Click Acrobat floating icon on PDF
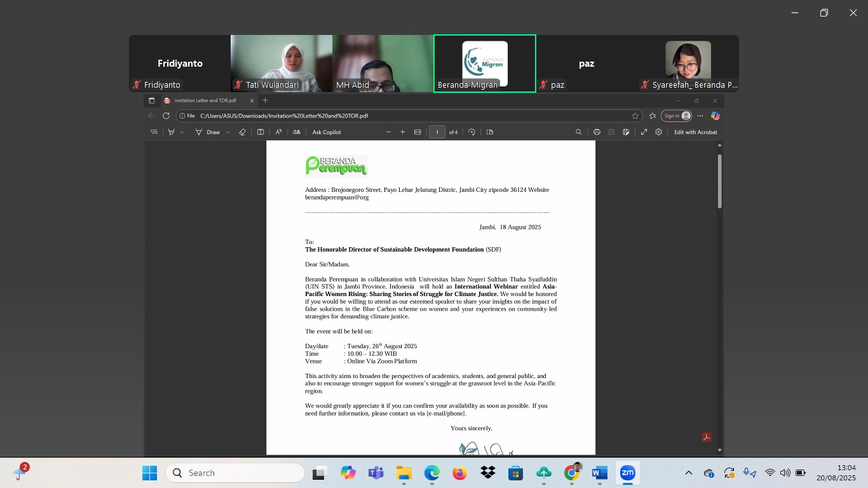 (706, 437)
